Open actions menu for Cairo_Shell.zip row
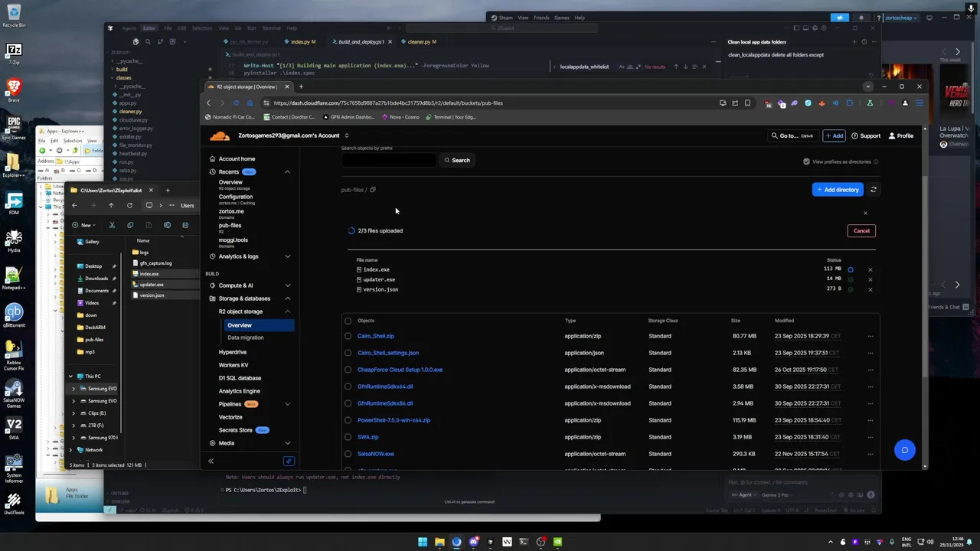The height and width of the screenshot is (551, 980). [870, 336]
